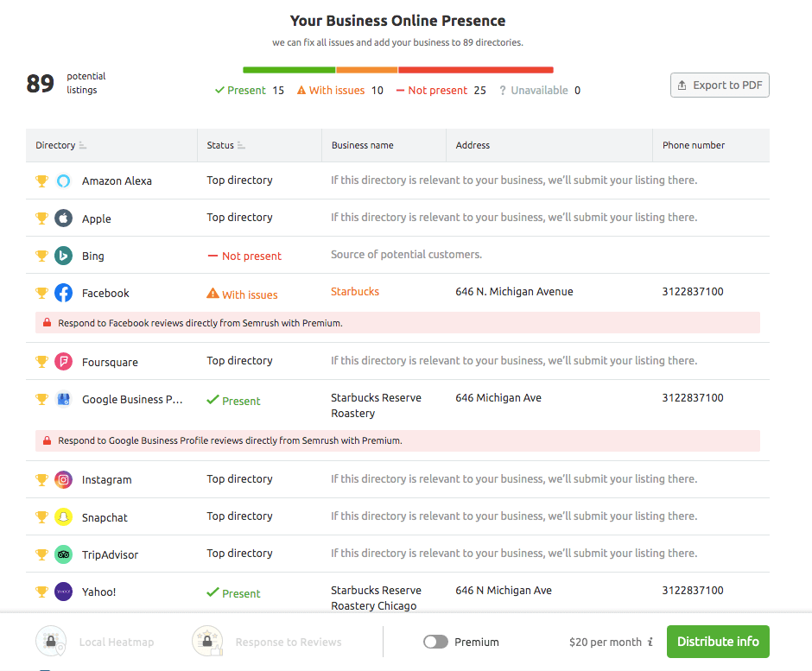Click the trophy icon beside Facebook
This screenshot has height=671, width=812.
41,293
